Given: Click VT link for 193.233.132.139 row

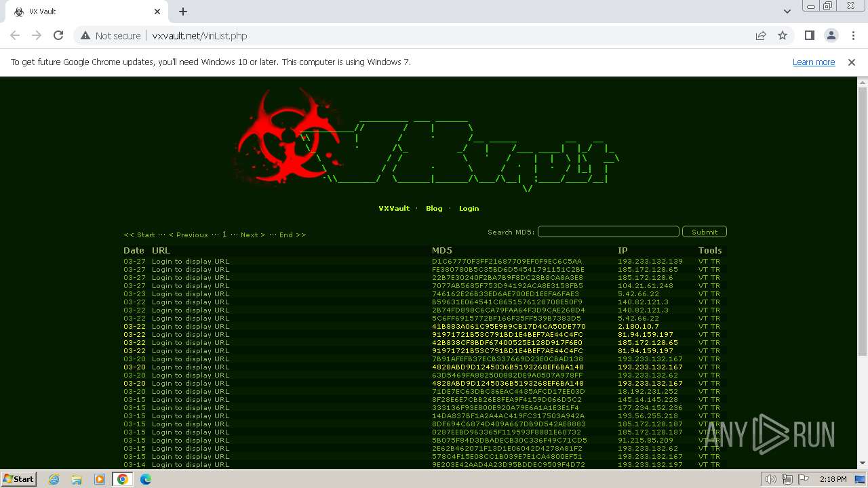Looking at the screenshot, I should pos(703,261).
